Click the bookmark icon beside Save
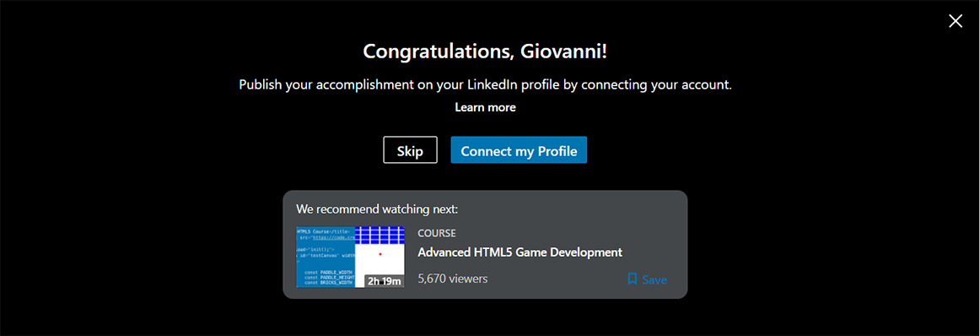This screenshot has width=980, height=336. pyautogui.click(x=632, y=279)
